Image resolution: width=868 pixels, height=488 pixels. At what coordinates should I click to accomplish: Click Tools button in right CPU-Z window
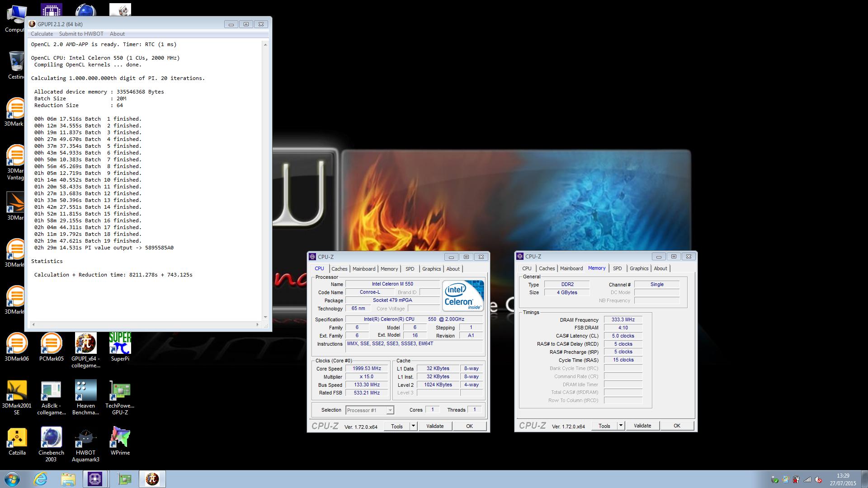tap(604, 426)
